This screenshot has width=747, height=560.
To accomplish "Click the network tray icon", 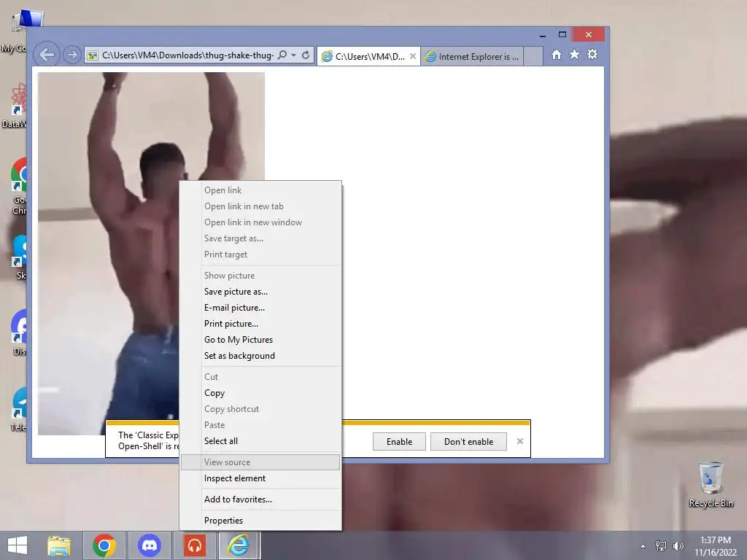I will tap(660, 546).
